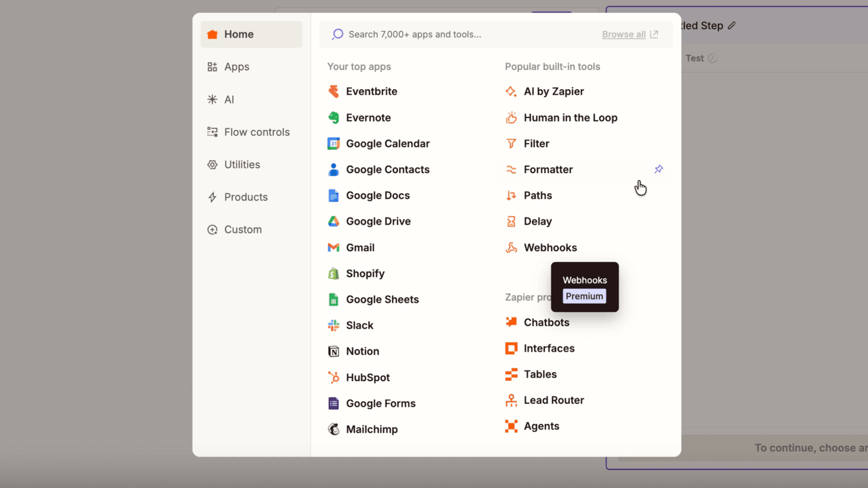
Task: Open the Flow controls category
Action: (x=251, y=132)
